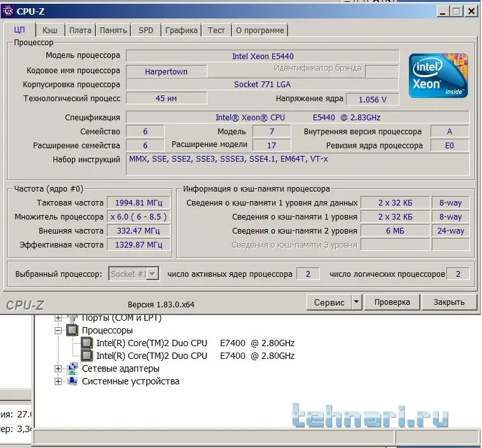Expand the Порты (COM и LPT) tree node
This screenshot has height=448, width=482.
pos(58,318)
